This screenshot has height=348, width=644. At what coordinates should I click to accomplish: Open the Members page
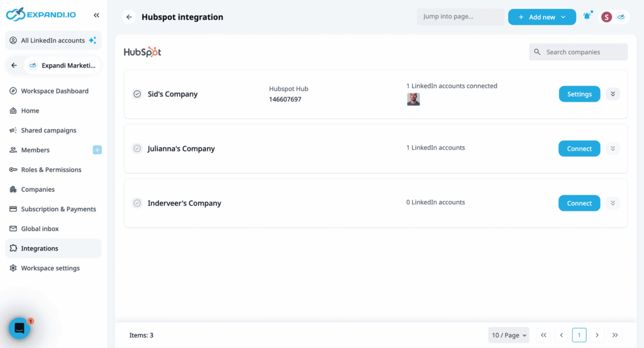point(35,150)
